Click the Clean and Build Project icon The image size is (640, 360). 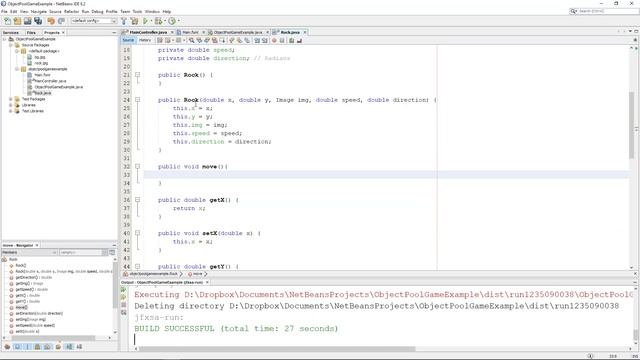click(134, 20)
